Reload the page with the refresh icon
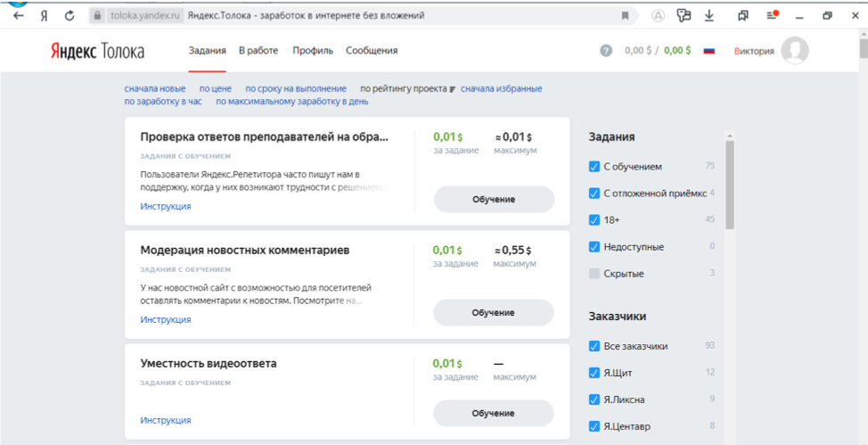868x445 pixels. click(x=70, y=16)
